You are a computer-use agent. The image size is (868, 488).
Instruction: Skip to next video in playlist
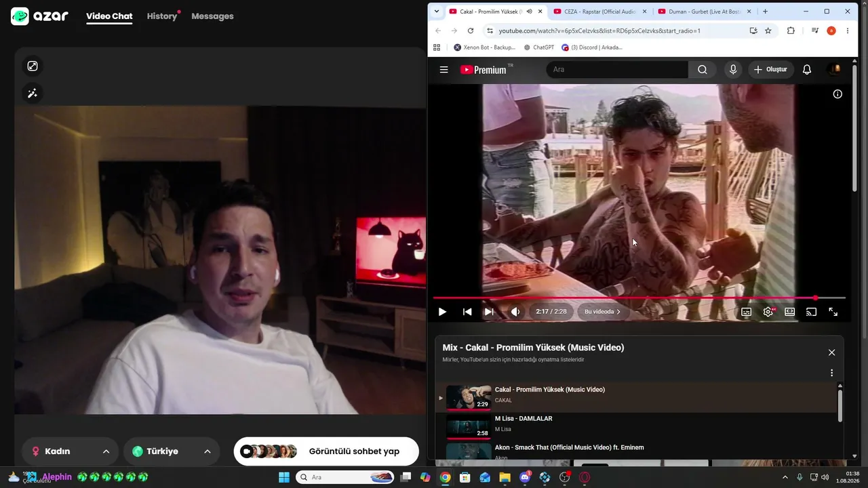(x=489, y=312)
